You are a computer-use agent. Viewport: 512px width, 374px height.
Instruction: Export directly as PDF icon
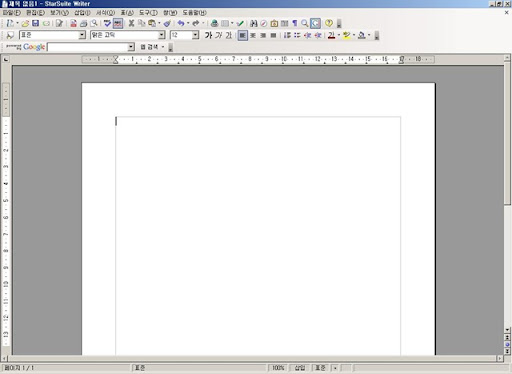73,23
